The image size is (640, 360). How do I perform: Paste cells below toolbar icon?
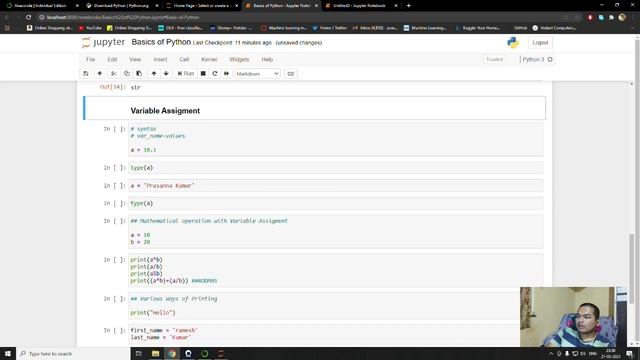coord(139,73)
